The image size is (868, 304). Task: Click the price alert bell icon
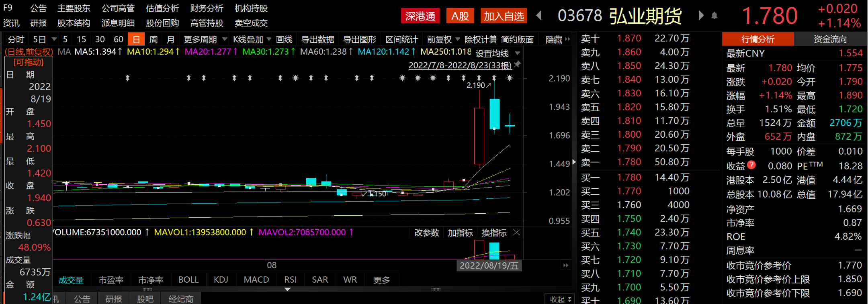[714, 16]
